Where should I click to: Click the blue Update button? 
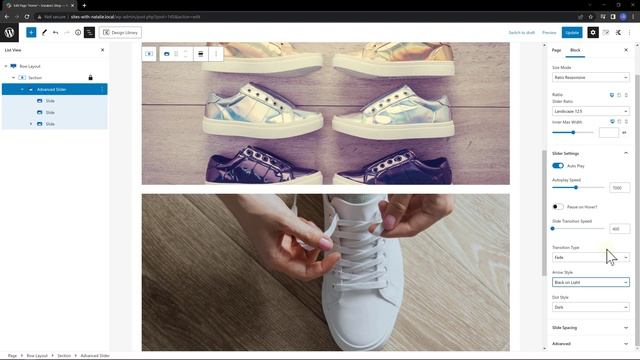[x=572, y=32]
